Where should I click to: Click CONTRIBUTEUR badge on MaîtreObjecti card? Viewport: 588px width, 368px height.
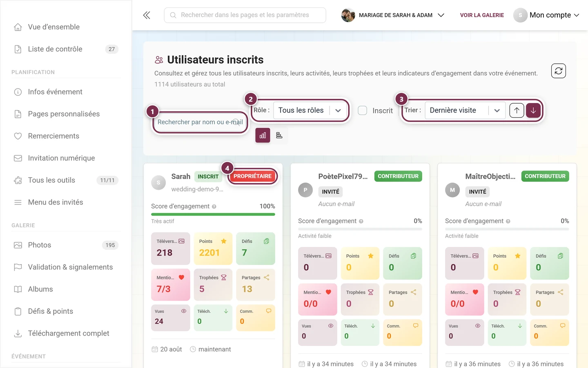(545, 176)
